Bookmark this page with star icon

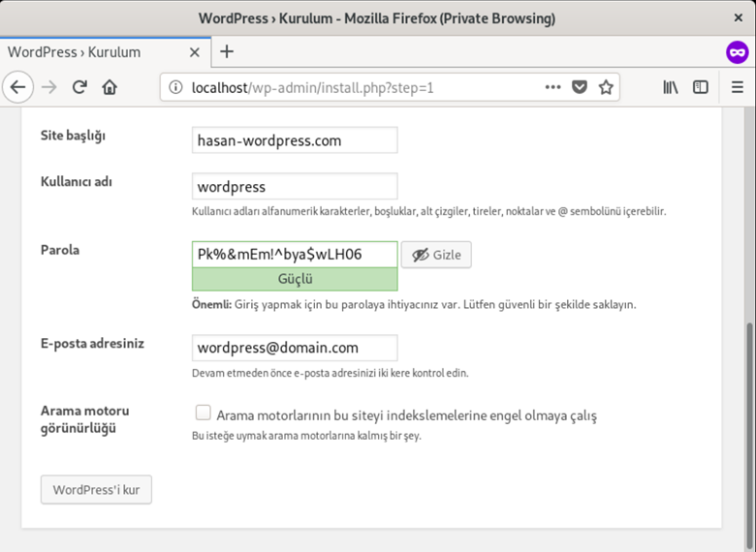tap(606, 87)
